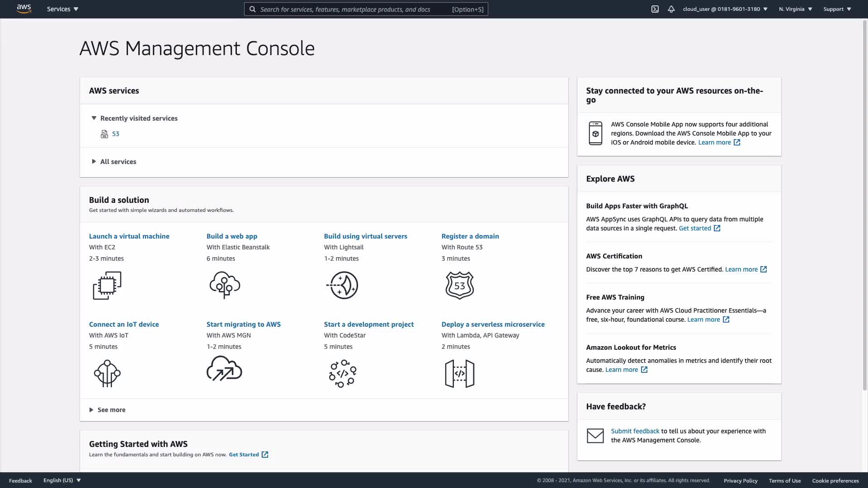Open the cloud_user account dropdown
Viewport: 868px width, 488px height.
click(x=725, y=9)
